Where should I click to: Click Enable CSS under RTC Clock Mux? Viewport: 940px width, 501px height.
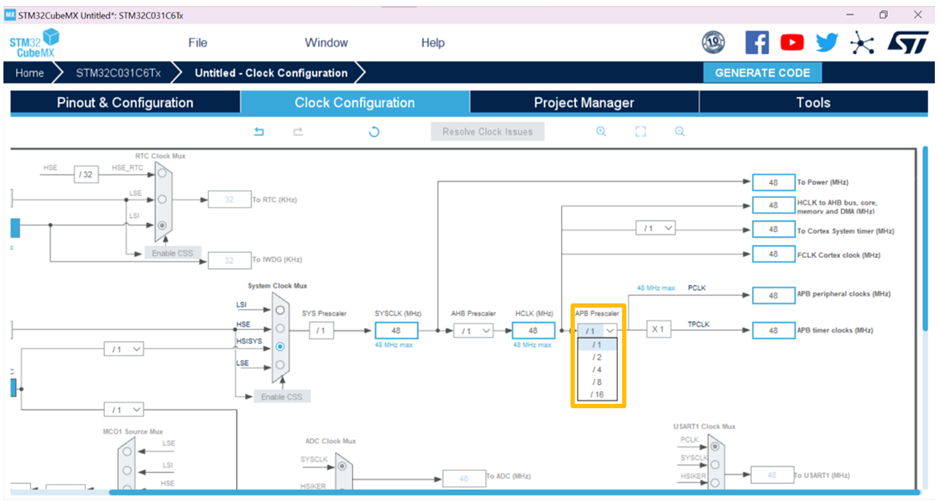click(173, 253)
